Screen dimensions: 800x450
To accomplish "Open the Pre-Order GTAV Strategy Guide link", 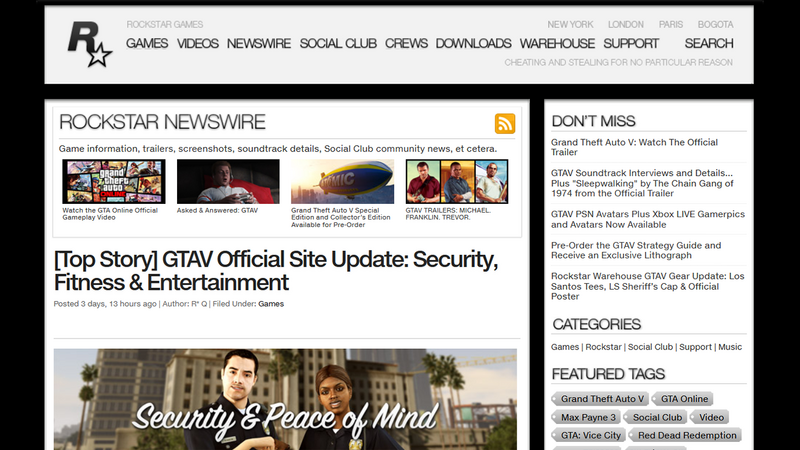I will (636, 251).
